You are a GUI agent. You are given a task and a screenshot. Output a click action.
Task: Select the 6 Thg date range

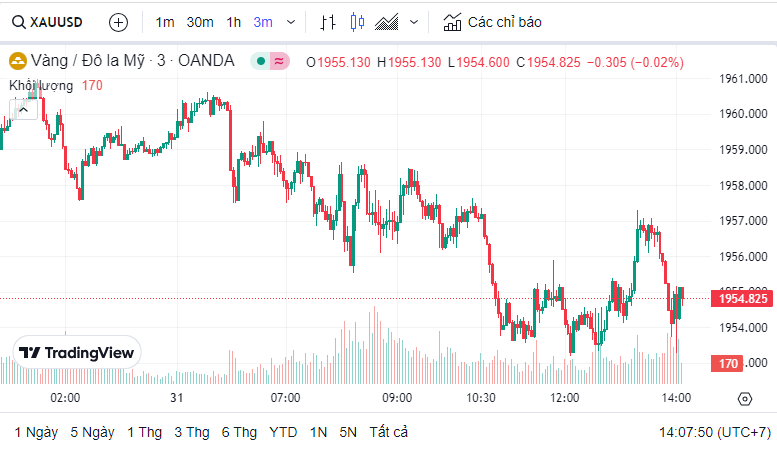[x=239, y=432]
